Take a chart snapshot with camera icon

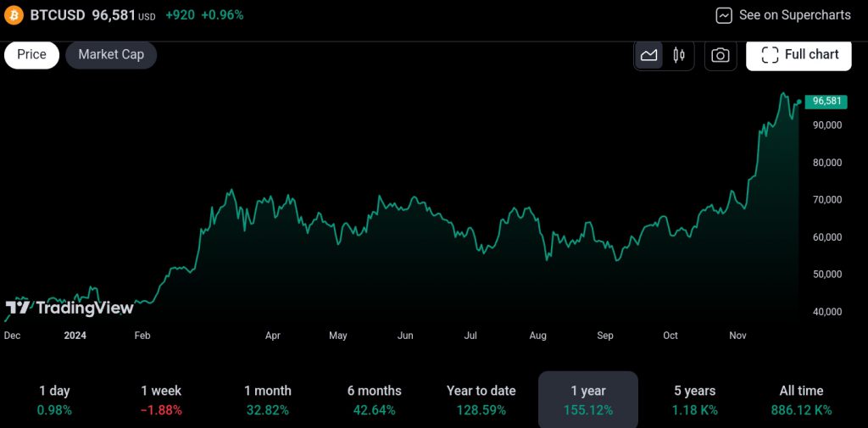[x=720, y=55]
